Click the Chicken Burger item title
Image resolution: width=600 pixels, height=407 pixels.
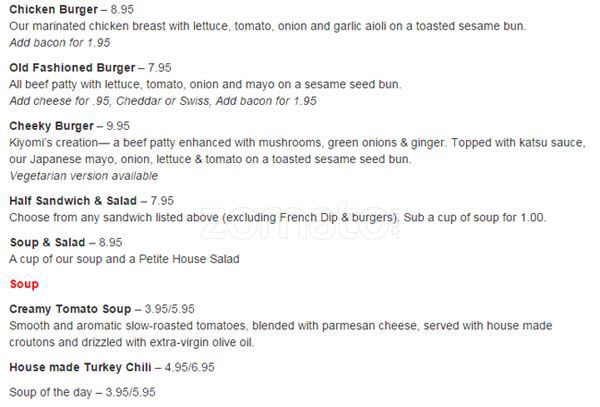53,10
